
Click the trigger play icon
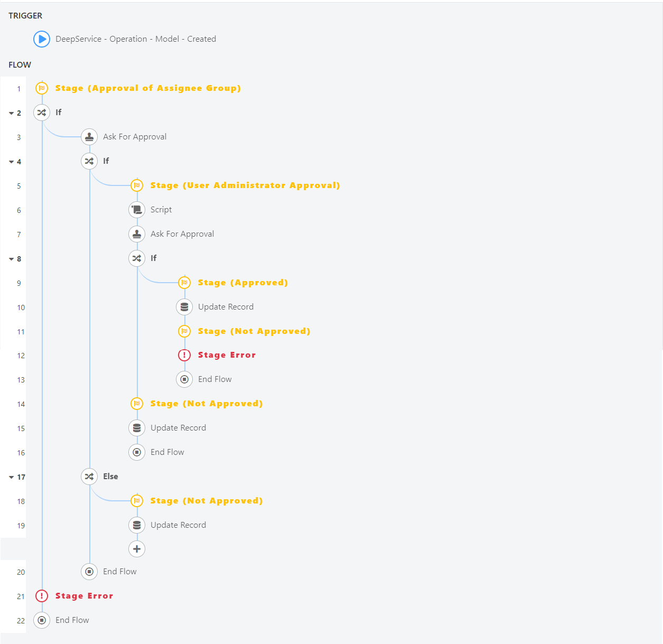tap(42, 39)
